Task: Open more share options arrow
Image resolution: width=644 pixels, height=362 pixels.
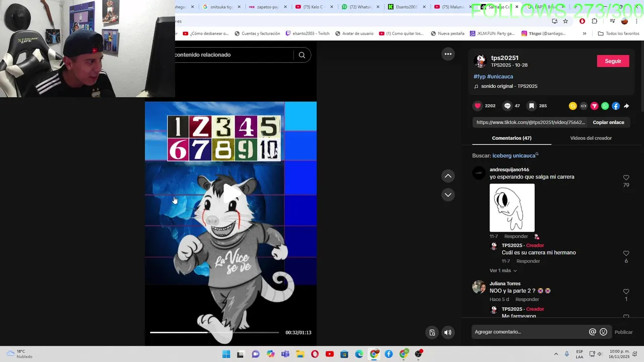Action: click(626, 106)
